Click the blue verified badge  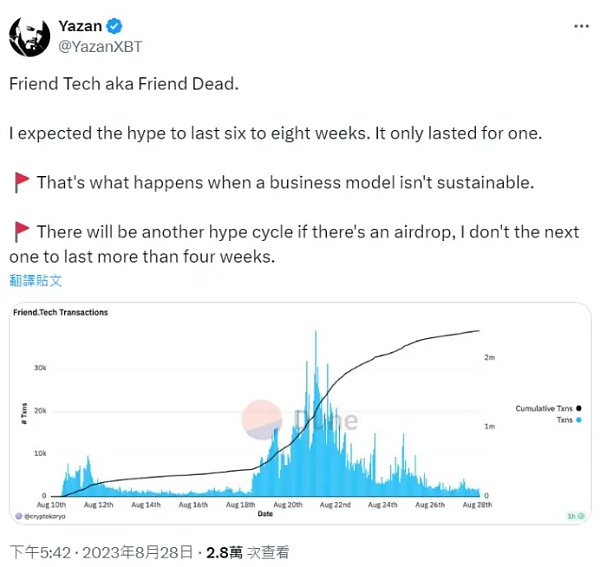pos(115,26)
